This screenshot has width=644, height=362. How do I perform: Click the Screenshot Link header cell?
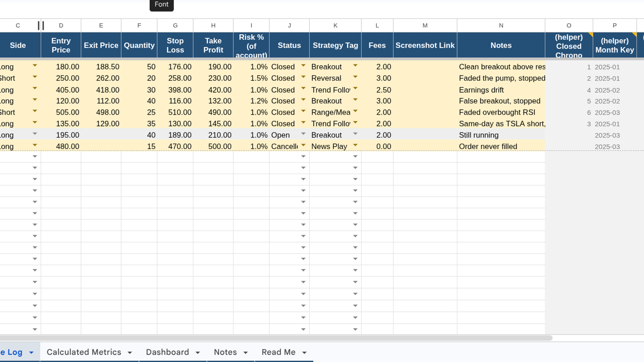click(x=425, y=45)
